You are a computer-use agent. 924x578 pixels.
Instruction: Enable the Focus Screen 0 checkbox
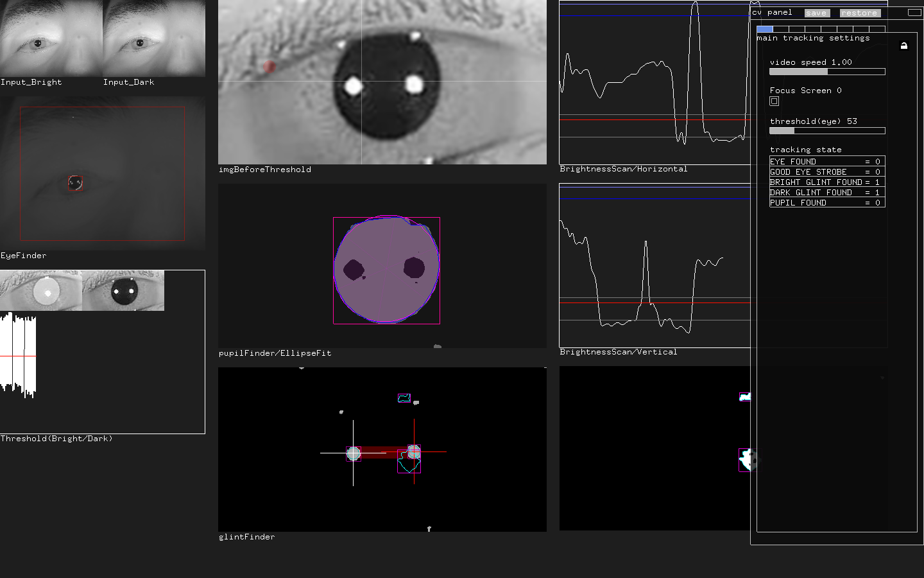pos(774,101)
